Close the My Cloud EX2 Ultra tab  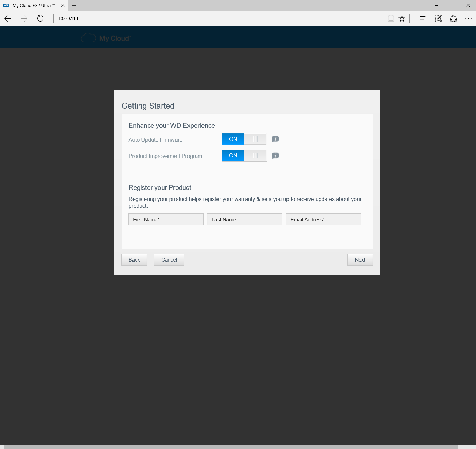[x=63, y=5]
